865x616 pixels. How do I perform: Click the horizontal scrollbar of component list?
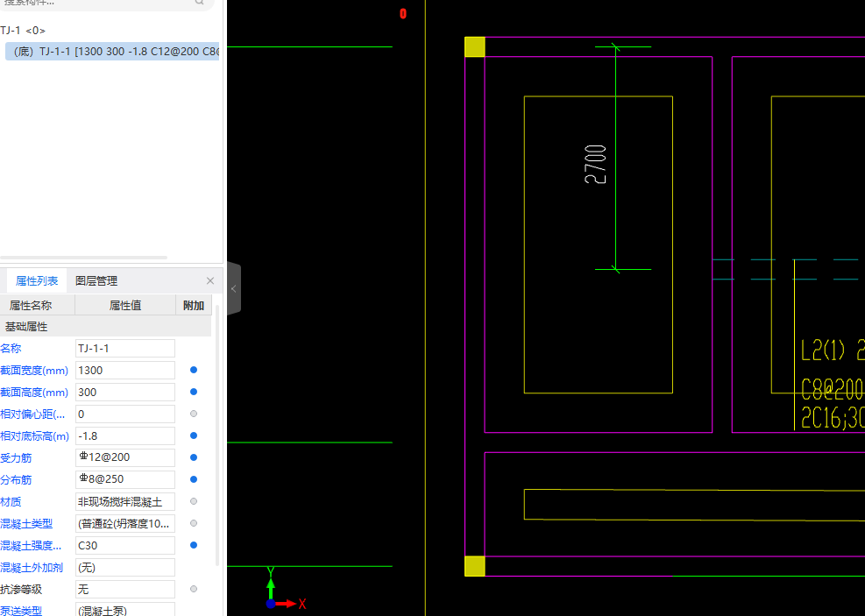click(84, 258)
